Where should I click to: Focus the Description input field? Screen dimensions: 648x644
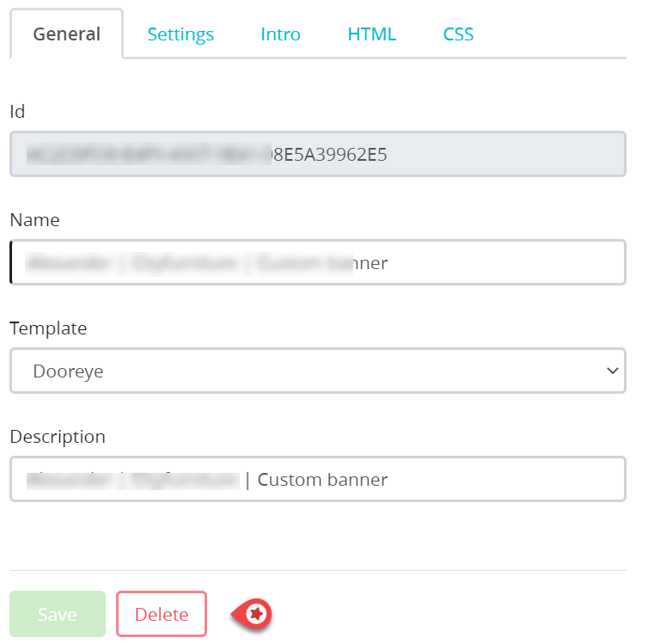317,479
